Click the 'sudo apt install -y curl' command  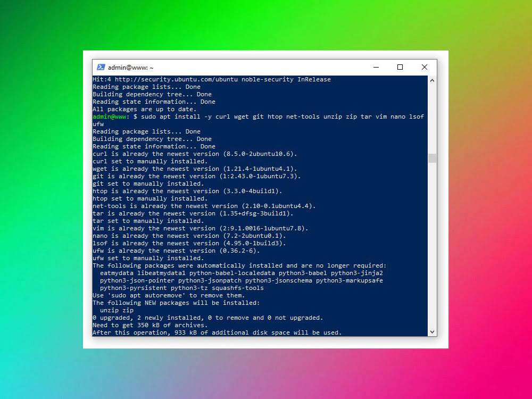[x=282, y=117]
